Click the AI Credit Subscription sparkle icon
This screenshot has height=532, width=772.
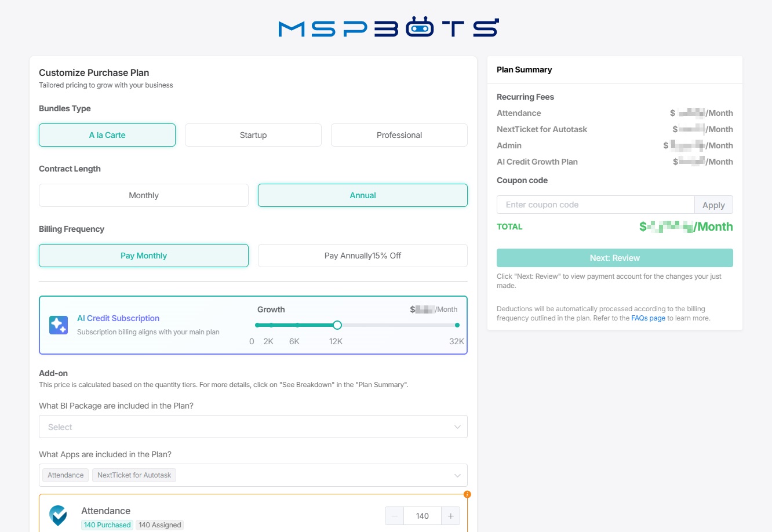click(59, 325)
